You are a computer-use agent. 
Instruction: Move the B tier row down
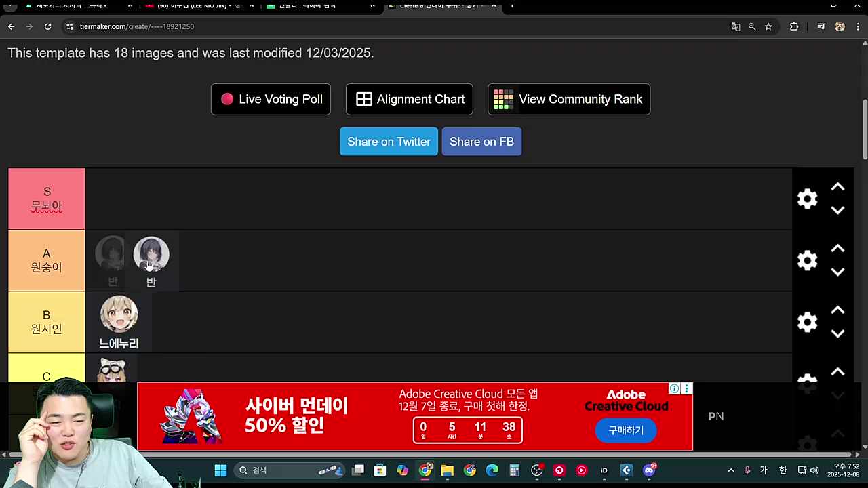tap(837, 334)
